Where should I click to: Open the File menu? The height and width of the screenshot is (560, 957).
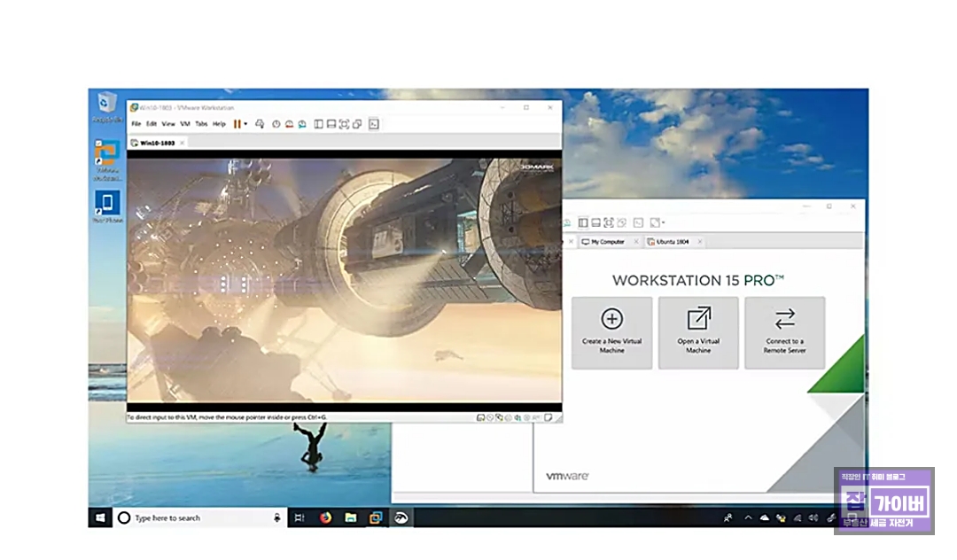136,124
